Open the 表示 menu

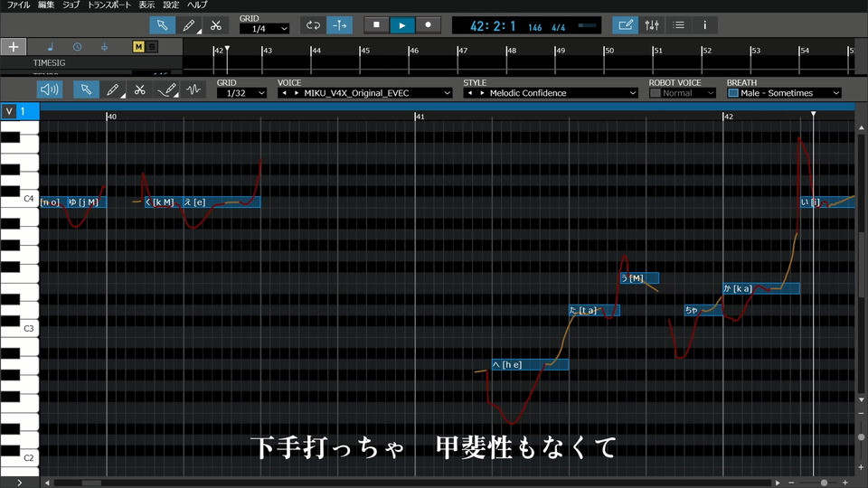[x=146, y=5]
